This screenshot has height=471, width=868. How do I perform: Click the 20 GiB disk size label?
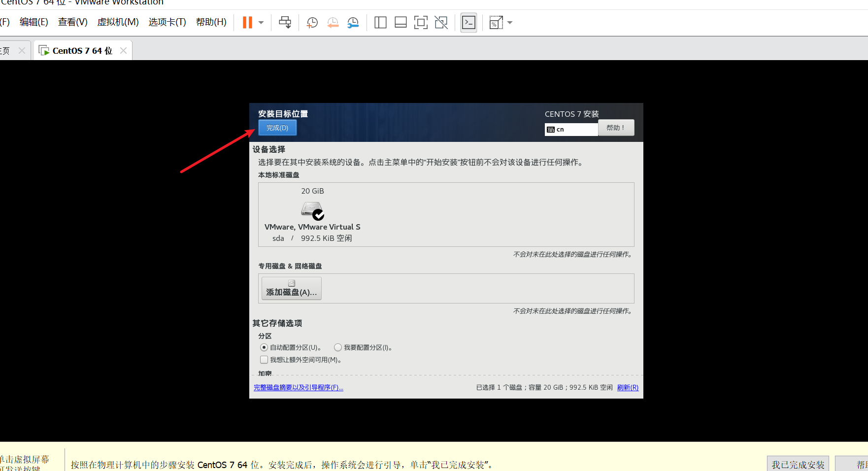[313, 191]
